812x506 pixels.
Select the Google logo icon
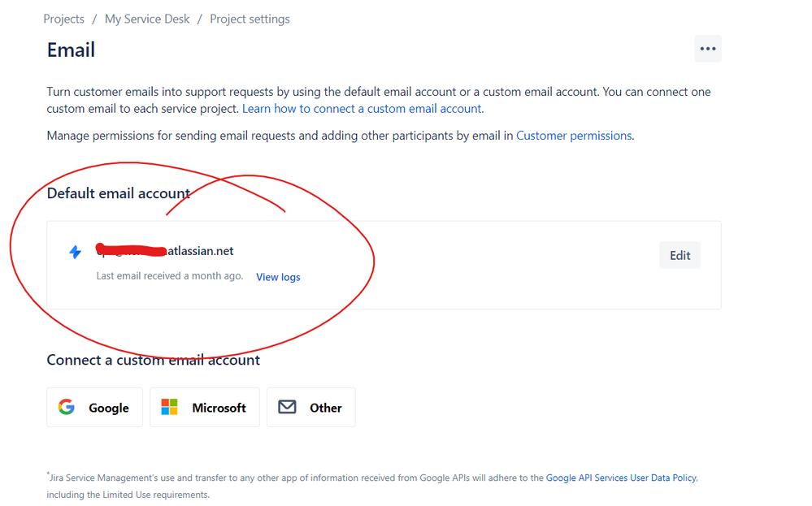(66, 407)
